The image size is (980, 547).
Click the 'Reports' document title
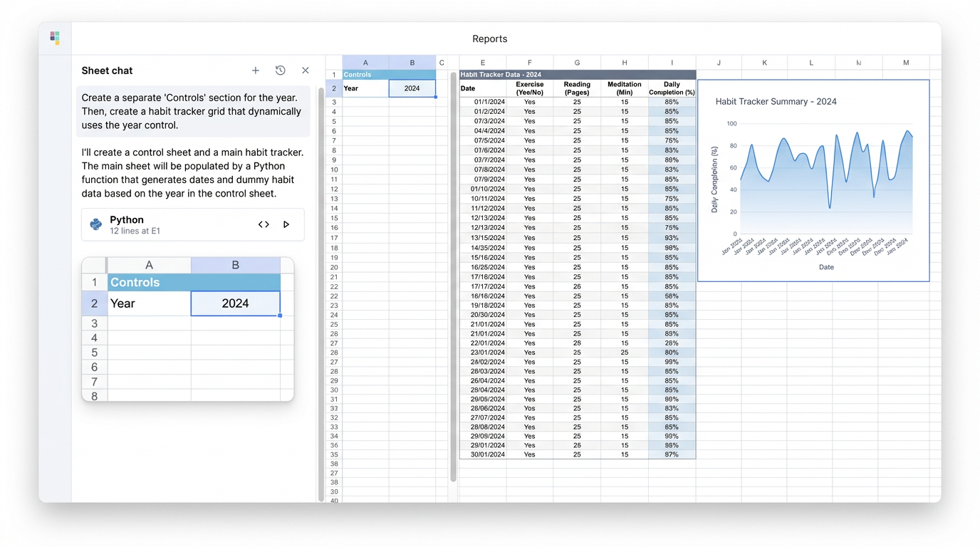(x=490, y=39)
